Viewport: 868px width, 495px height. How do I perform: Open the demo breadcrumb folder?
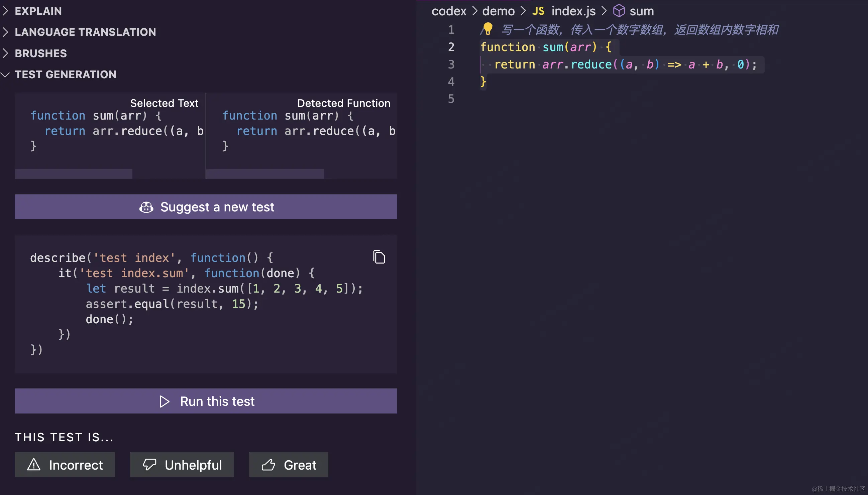coord(498,11)
